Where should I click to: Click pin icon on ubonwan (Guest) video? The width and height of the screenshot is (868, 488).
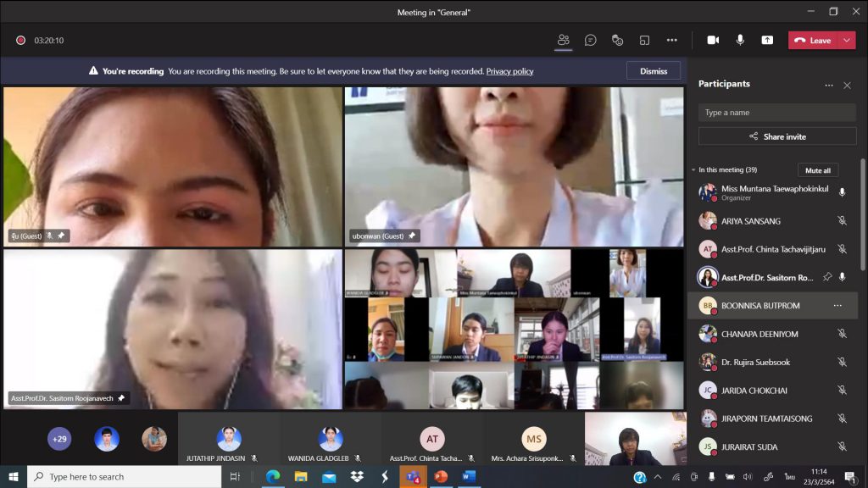click(412, 236)
